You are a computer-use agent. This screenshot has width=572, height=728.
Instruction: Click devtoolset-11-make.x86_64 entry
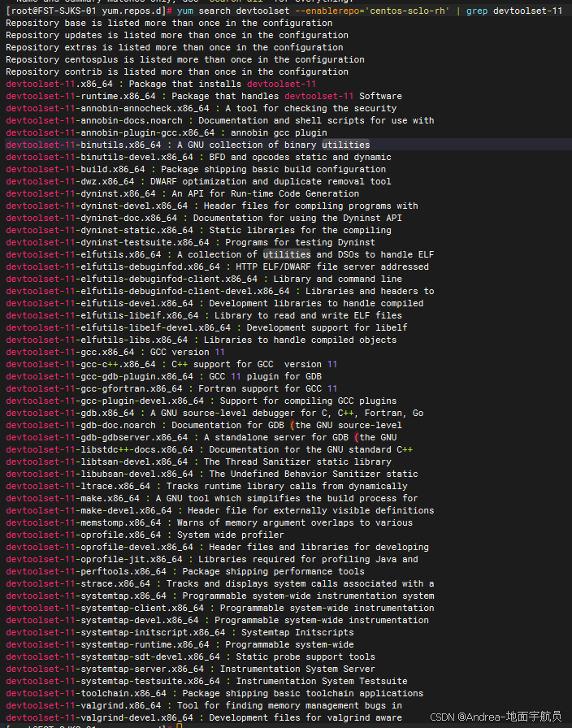click(212, 498)
